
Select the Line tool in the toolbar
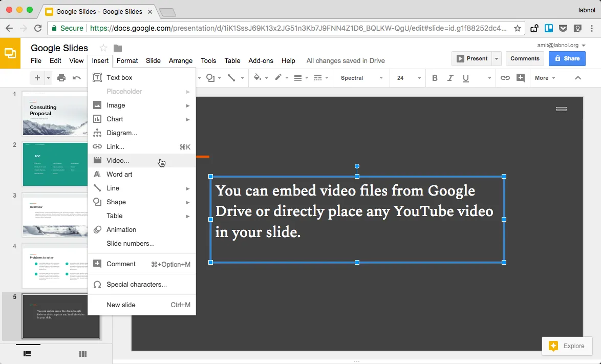point(232,78)
